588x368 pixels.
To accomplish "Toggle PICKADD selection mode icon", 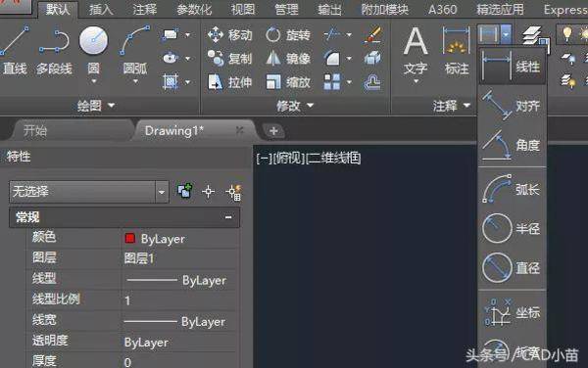I will point(185,191).
